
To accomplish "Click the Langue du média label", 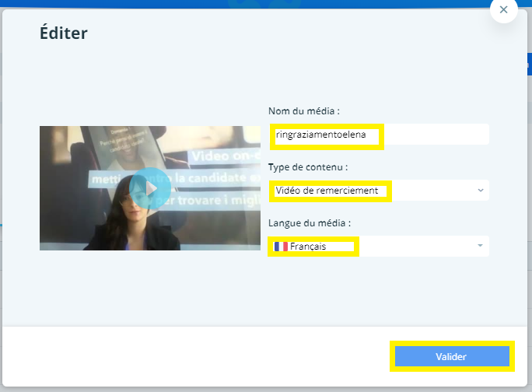I will pos(309,222).
